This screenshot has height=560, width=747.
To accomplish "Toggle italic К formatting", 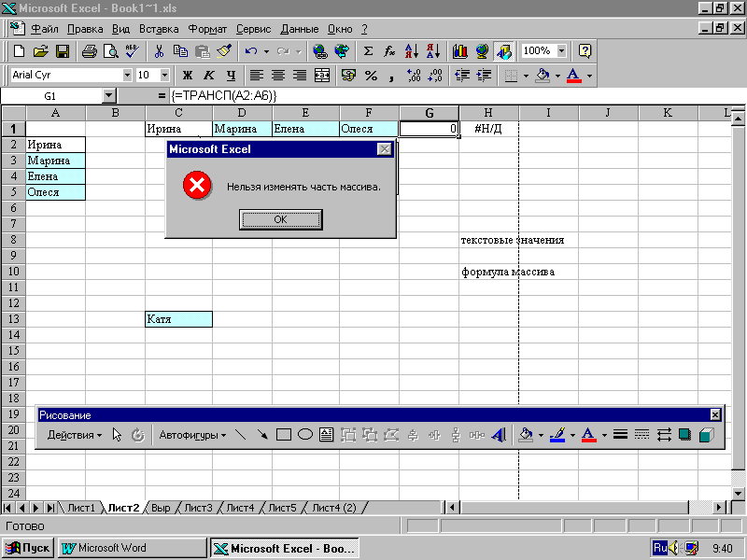I will point(208,76).
